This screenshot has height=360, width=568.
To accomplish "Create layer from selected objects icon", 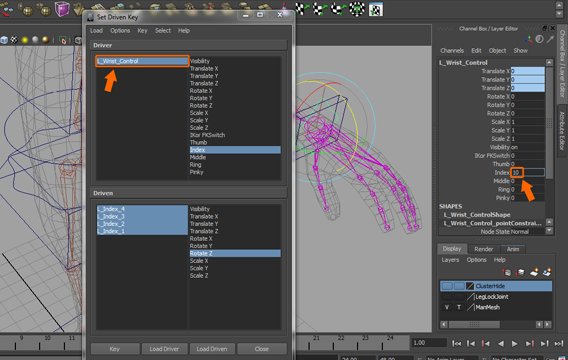I will pyautogui.click(x=547, y=272).
